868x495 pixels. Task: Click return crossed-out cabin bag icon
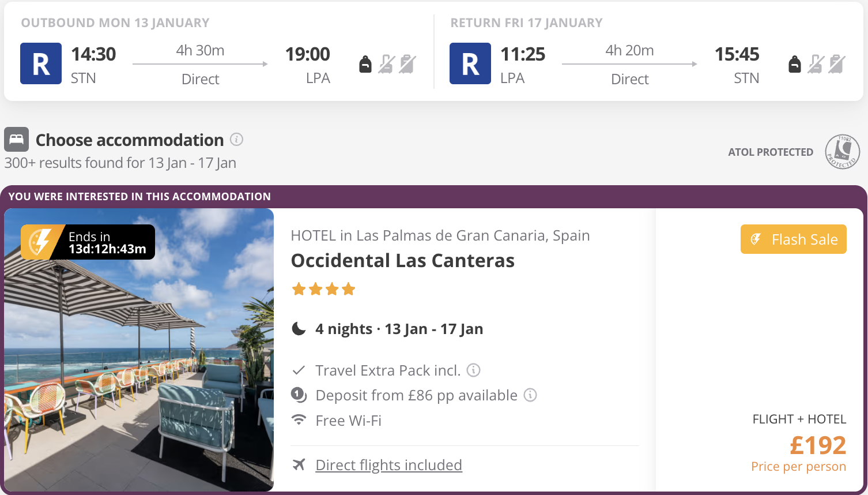816,64
